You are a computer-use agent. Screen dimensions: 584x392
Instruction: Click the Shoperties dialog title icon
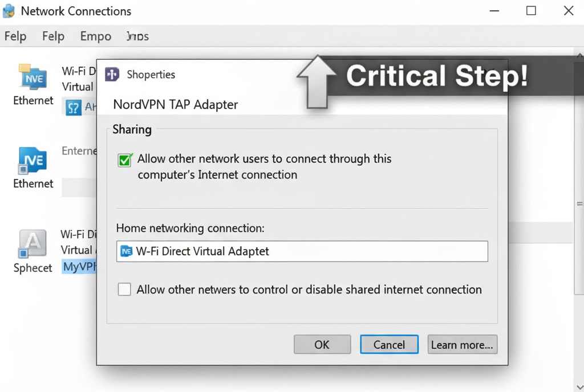[x=112, y=74]
